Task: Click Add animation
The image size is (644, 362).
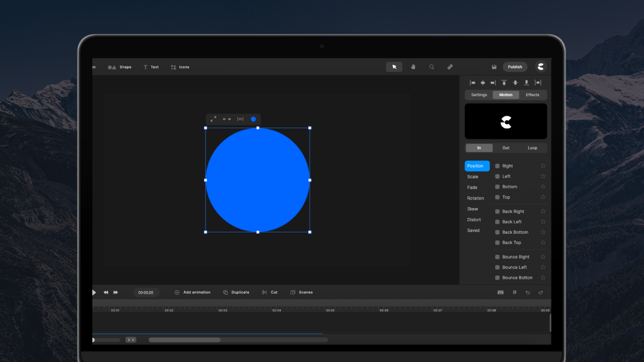Action: click(193, 293)
